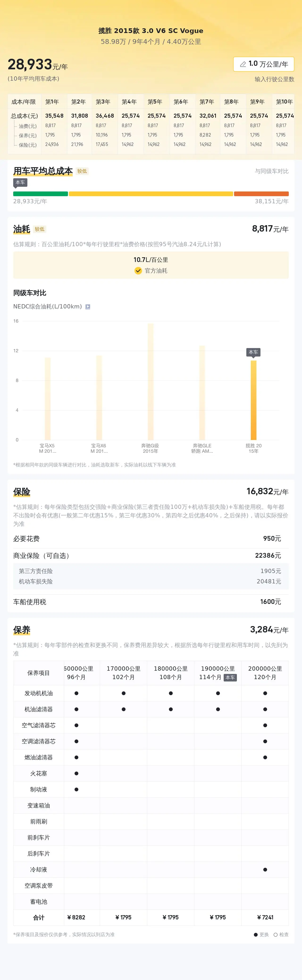Select the 200000公里 120个月 column
This screenshot has height=980, width=302.
(x=265, y=673)
